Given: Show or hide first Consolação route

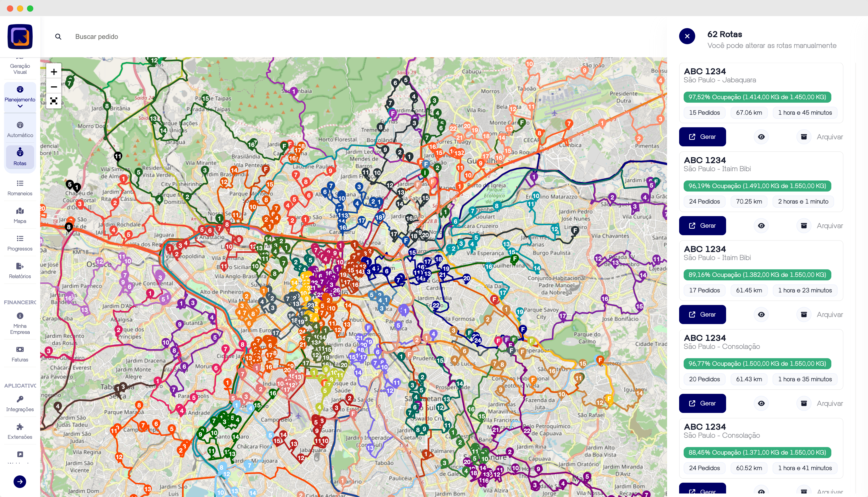Looking at the screenshot, I should 761,403.
